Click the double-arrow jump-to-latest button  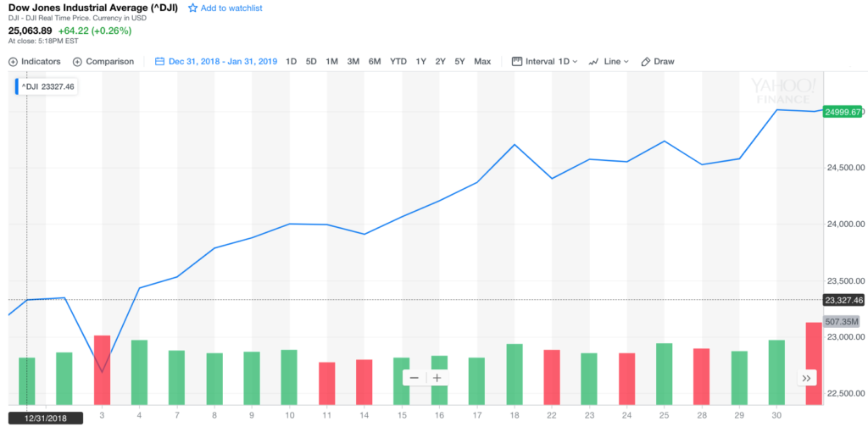tap(806, 379)
